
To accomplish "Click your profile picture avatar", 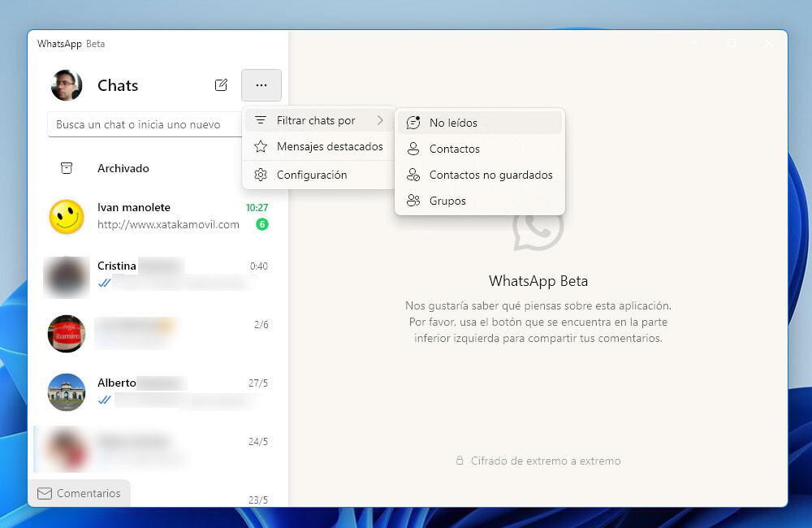I will click(x=67, y=84).
